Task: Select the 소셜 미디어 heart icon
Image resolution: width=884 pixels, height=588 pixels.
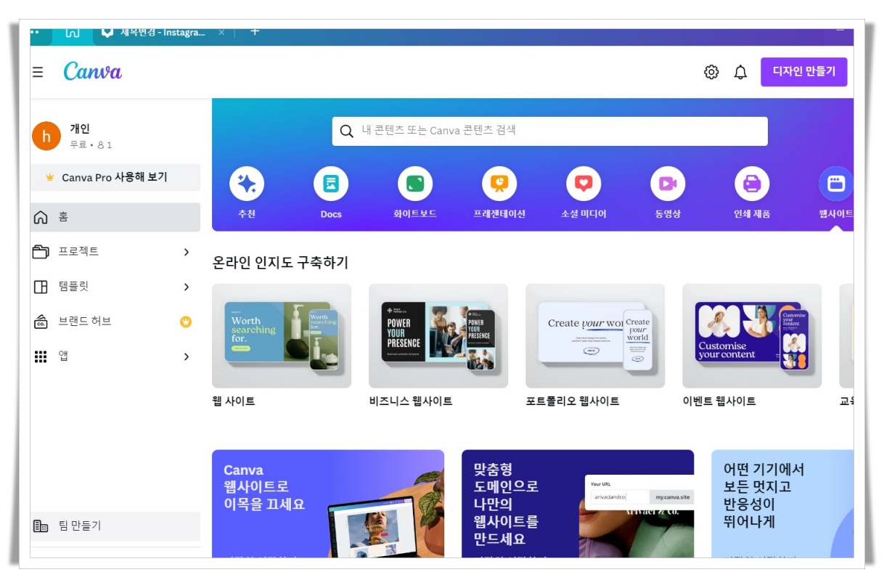Action: click(x=583, y=184)
